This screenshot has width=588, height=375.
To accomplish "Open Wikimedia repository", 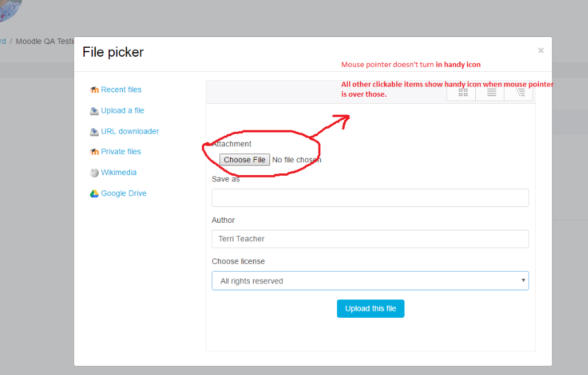I will [118, 173].
